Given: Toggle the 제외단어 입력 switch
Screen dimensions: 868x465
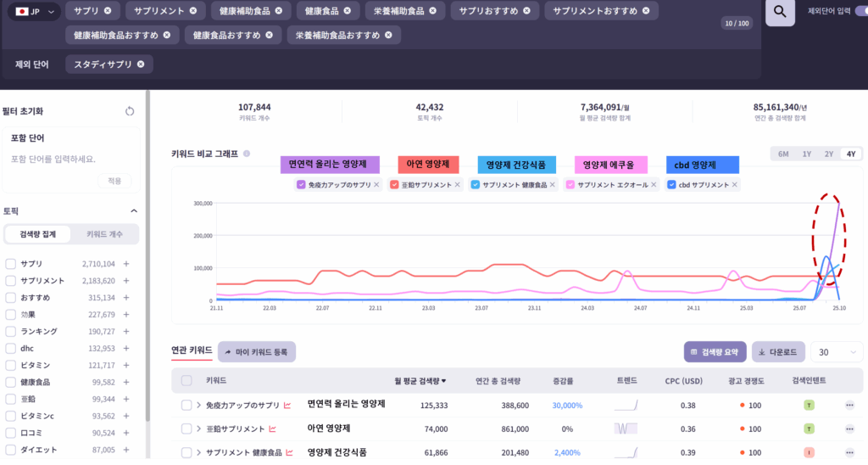Looking at the screenshot, I should (861, 10).
